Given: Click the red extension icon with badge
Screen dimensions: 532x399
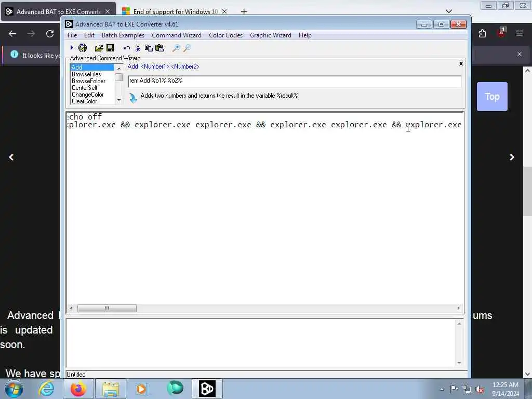Looking at the screenshot, I should pyautogui.click(x=501, y=33).
